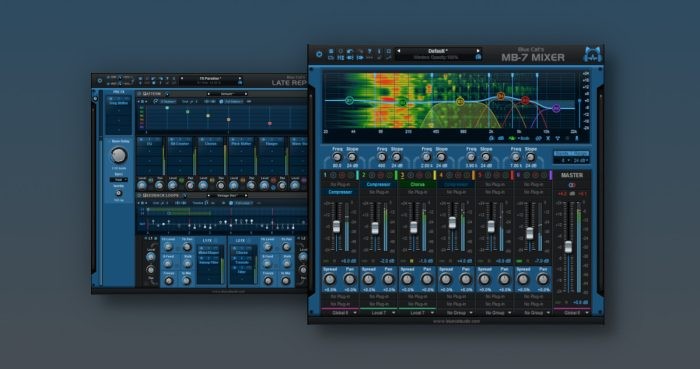Image resolution: width=700 pixels, height=369 pixels.
Task: Click the X icon under the spectrum graph
Action: (548, 138)
